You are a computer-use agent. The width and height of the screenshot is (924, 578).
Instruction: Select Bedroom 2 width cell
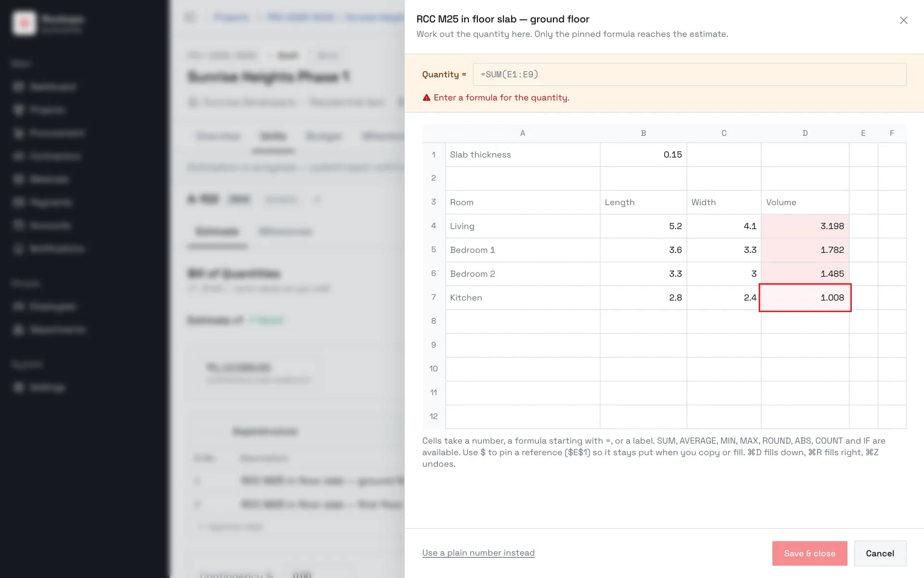point(724,274)
